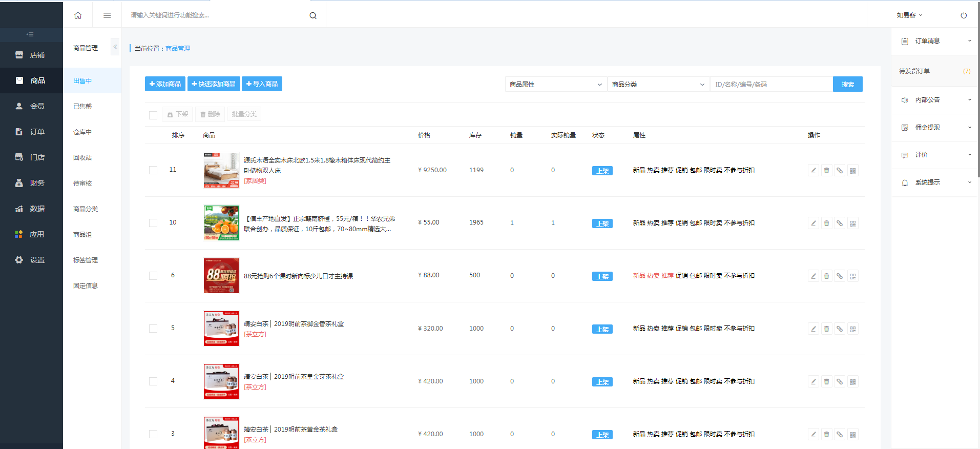Edit the 88元抢购 course product
The image size is (980, 449).
tap(814, 276)
